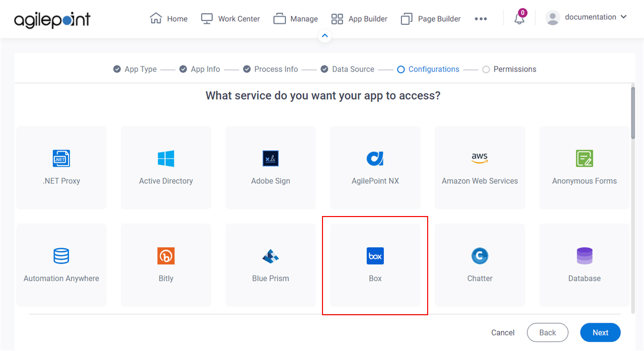Pick the Automation Anywhere database icon
644x351 pixels.
coord(61,256)
